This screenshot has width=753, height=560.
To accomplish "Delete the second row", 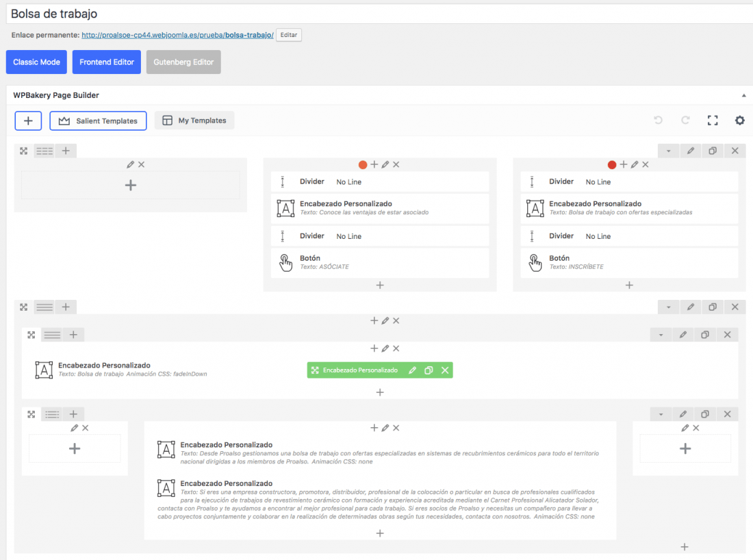I will pos(735,307).
